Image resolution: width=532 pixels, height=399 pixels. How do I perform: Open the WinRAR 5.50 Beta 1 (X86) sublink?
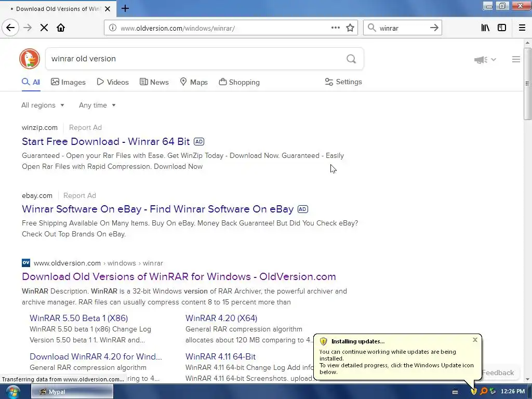coord(79,318)
